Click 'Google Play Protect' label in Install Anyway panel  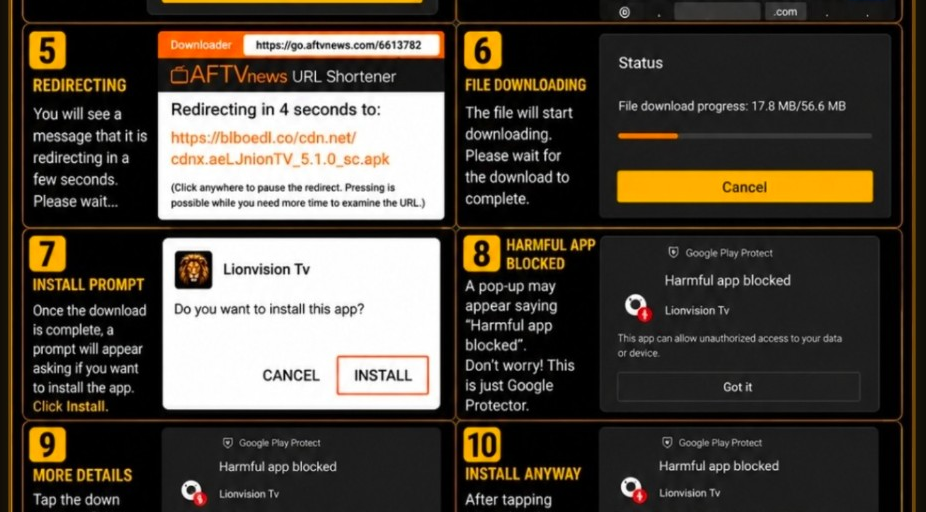point(720,443)
